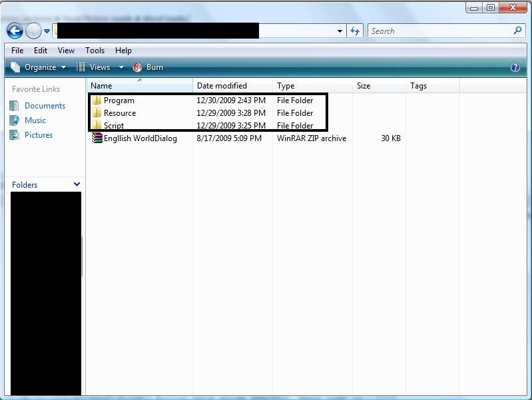Click the Back navigation arrow button
The width and height of the screenshot is (532, 400).
[15, 31]
